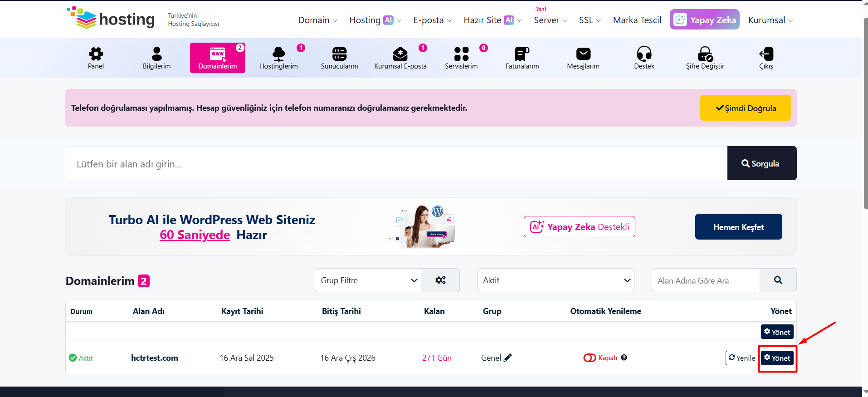Open Şifre Değiştir lock icon
The width and height of the screenshot is (868, 397).
point(705,54)
